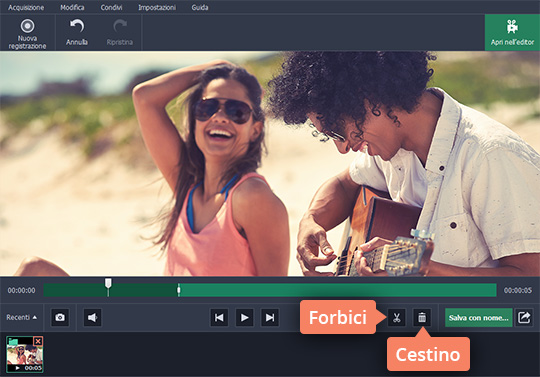Open the Guida menu
This screenshot has height=377, width=540.
pyautogui.click(x=200, y=7)
